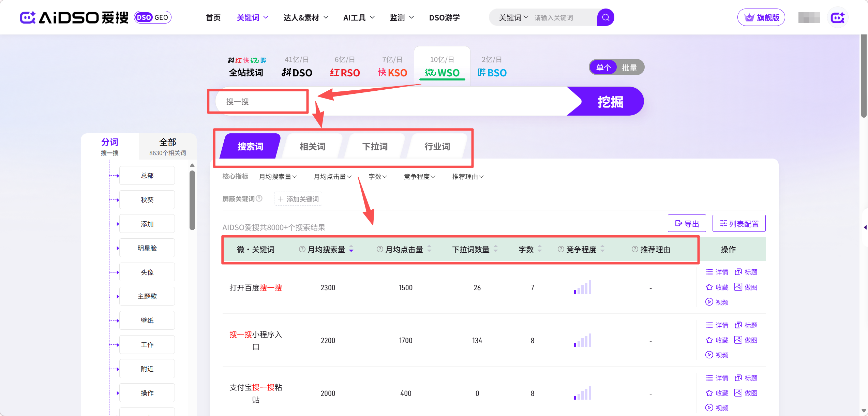Open 详情 list icon for 打开百度搜一搜

pos(709,272)
